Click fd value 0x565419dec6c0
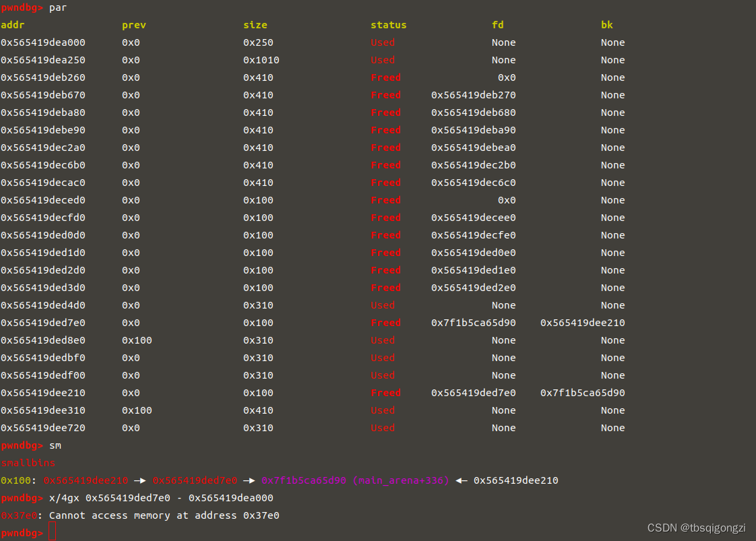This screenshot has width=756, height=541. (474, 183)
